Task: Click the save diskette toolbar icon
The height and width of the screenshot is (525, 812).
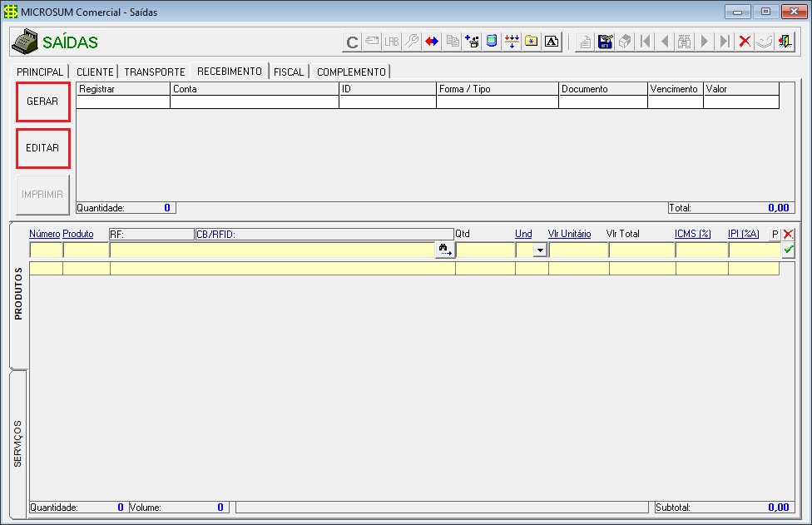Action: [606, 42]
